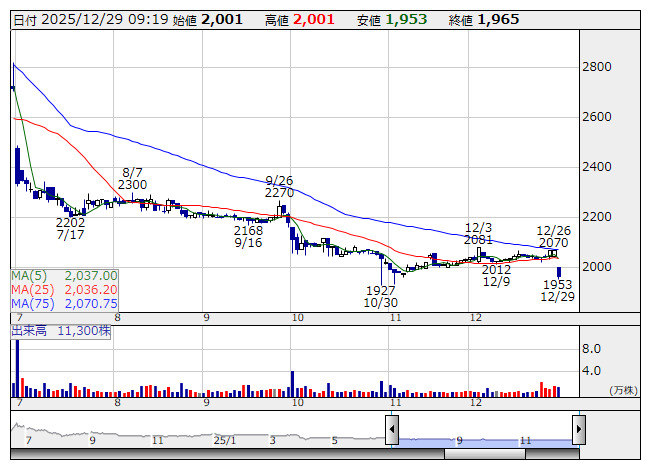This screenshot has height=470, width=653.
Task: Click the 9/26 peak label 2270
Action: click(x=279, y=192)
